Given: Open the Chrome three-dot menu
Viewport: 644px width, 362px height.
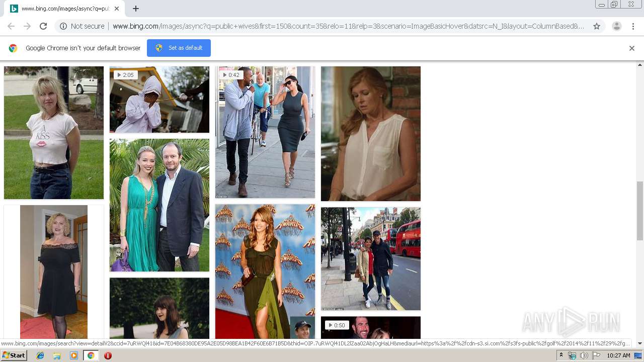Looking at the screenshot, I should pyautogui.click(x=633, y=26).
